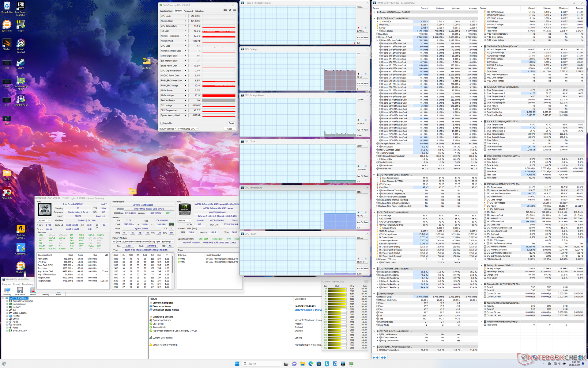Expand the Video Adapter tree node
This screenshot has width=588, height=368.
pos(7,313)
